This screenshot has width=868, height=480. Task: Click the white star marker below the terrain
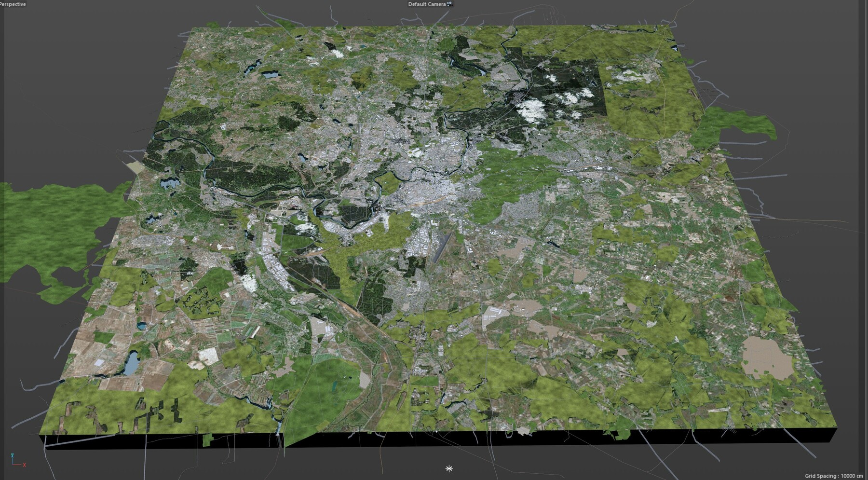449,468
